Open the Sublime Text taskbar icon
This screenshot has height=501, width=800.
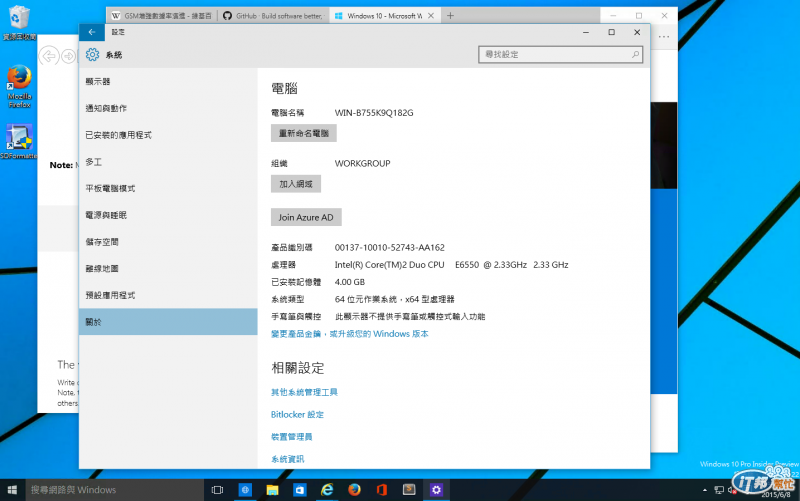409,490
